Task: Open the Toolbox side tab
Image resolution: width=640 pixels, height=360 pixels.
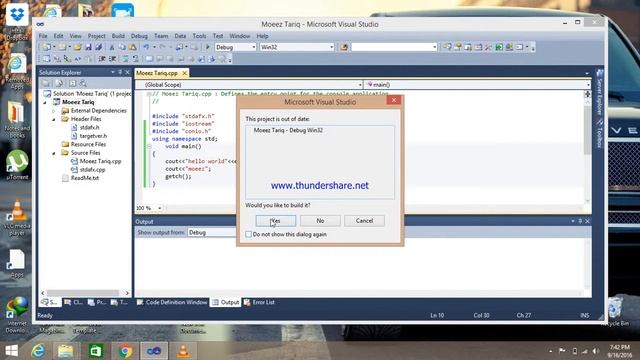Action: [599, 134]
